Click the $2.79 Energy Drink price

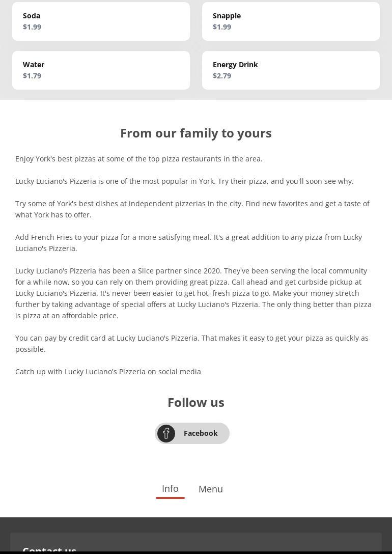point(222,76)
